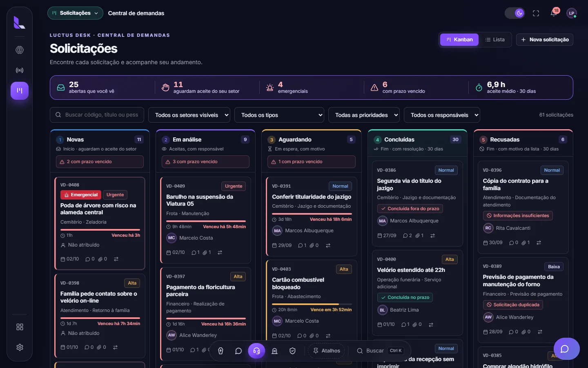The width and height of the screenshot is (588, 368).
Task: Click the shield check icon in dock
Action: tap(292, 351)
